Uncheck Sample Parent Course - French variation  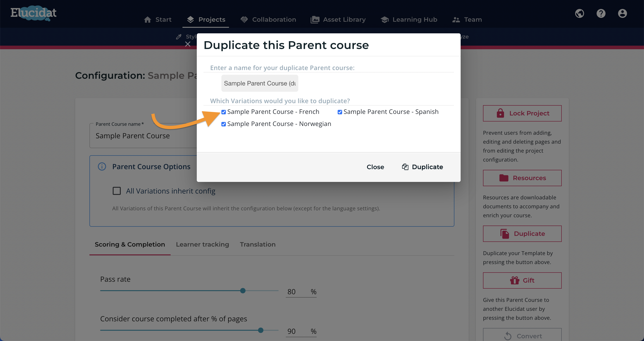pyautogui.click(x=224, y=112)
